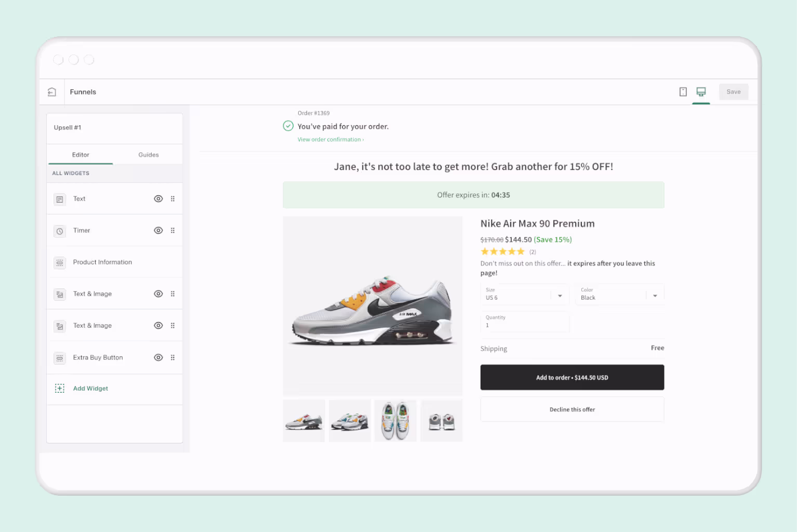This screenshot has width=797, height=532.
Task: Click the Text widget icon
Action: point(60,199)
